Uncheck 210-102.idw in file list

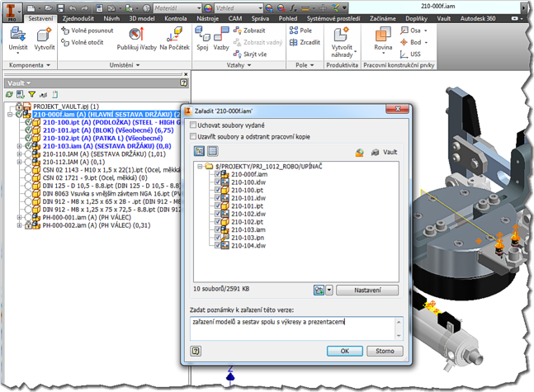click(x=218, y=214)
